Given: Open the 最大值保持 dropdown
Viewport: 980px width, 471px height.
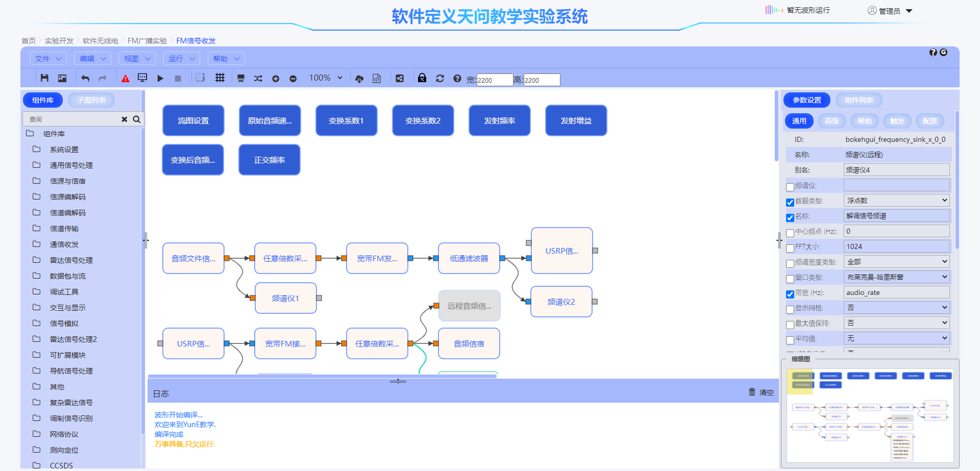Looking at the screenshot, I should pyautogui.click(x=897, y=323).
